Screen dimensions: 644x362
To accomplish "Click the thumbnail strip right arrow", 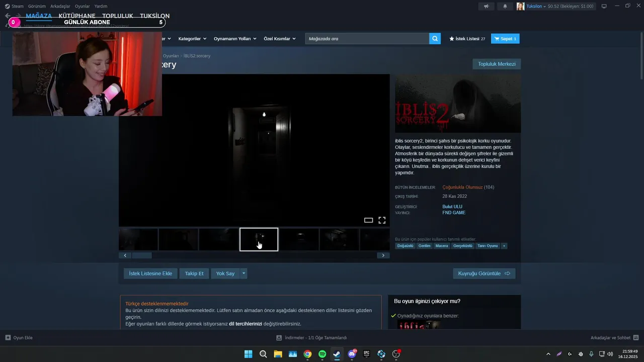I will 383,255.
